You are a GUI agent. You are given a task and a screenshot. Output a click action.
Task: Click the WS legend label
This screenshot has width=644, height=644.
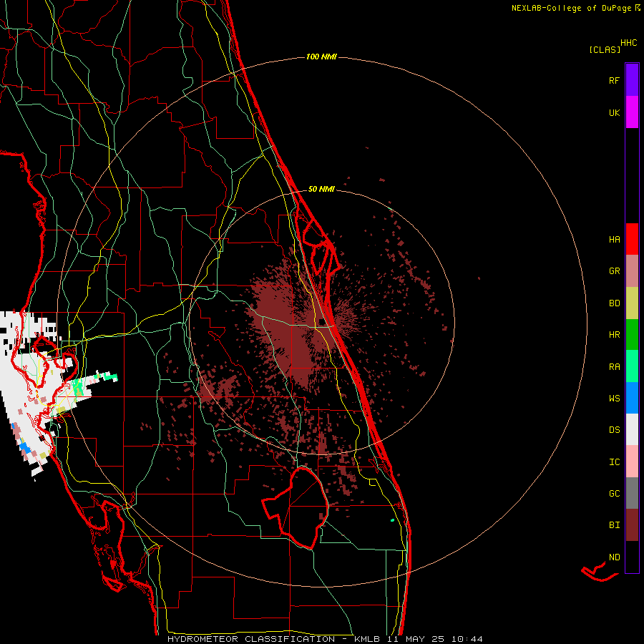coord(614,398)
